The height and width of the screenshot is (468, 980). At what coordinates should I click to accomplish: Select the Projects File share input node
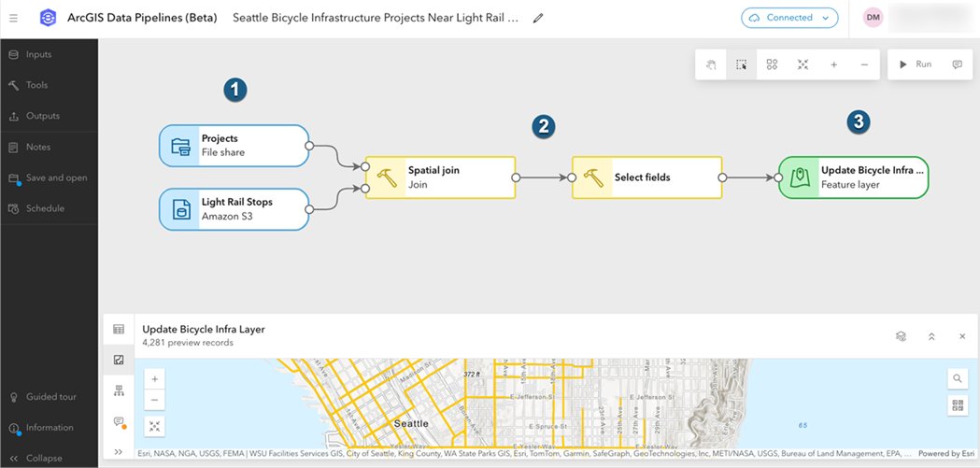point(234,146)
